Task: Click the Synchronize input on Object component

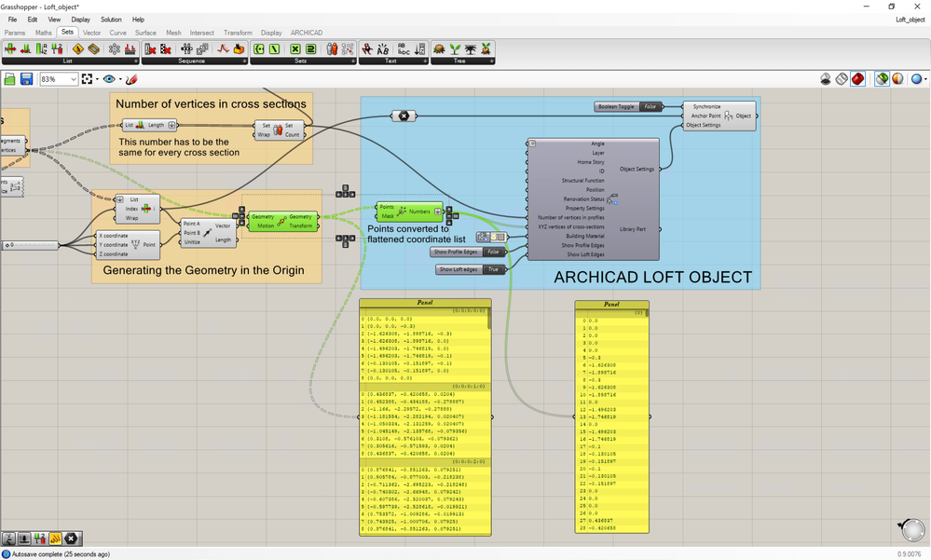Action: [x=705, y=107]
